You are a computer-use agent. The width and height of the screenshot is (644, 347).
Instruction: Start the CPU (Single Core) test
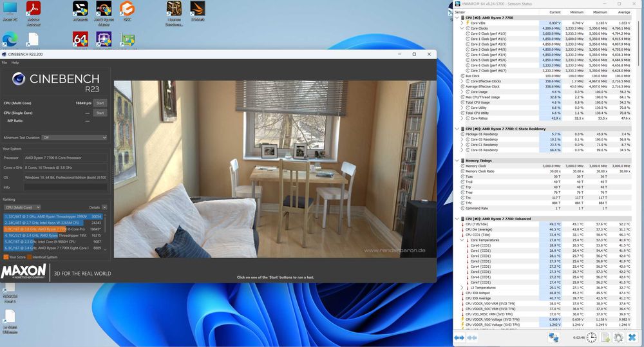100,113
